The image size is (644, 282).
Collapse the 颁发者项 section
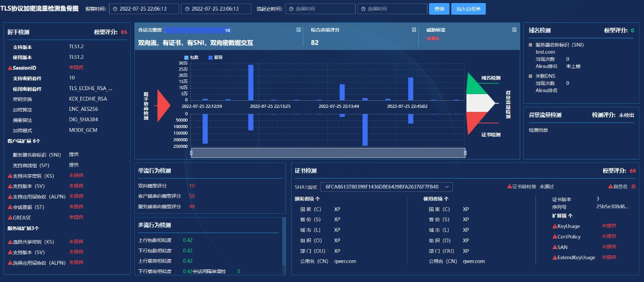[x=317, y=199]
